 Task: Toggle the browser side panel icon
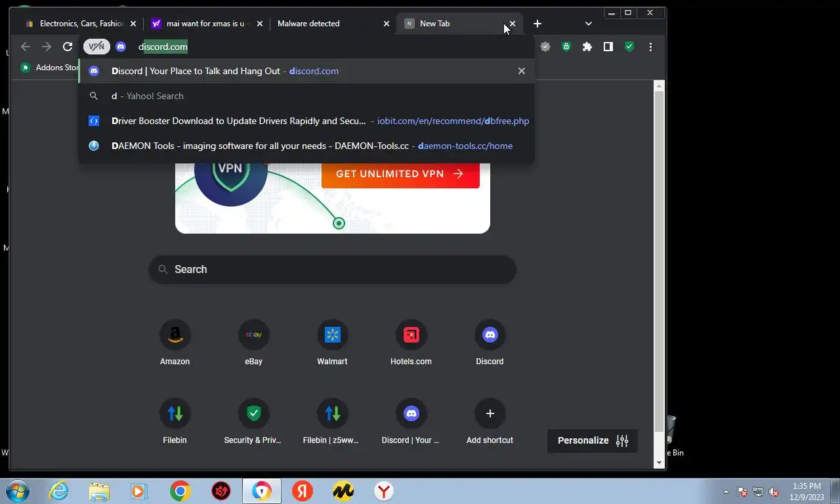pyautogui.click(x=608, y=47)
